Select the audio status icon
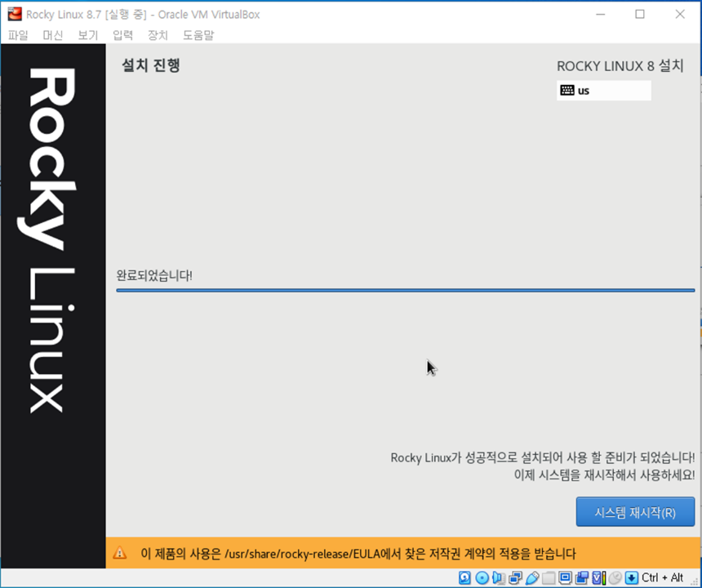The image size is (702, 588). tap(498, 577)
